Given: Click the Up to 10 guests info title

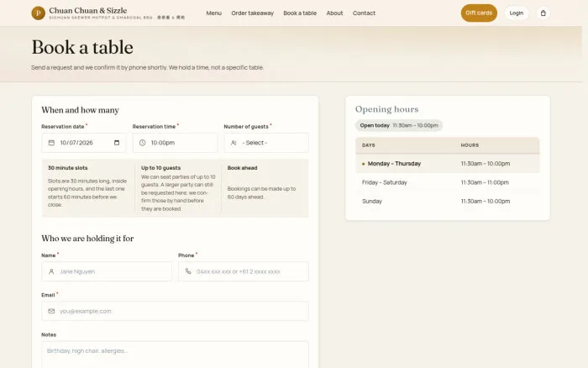Looking at the screenshot, I should click(x=161, y=168).
